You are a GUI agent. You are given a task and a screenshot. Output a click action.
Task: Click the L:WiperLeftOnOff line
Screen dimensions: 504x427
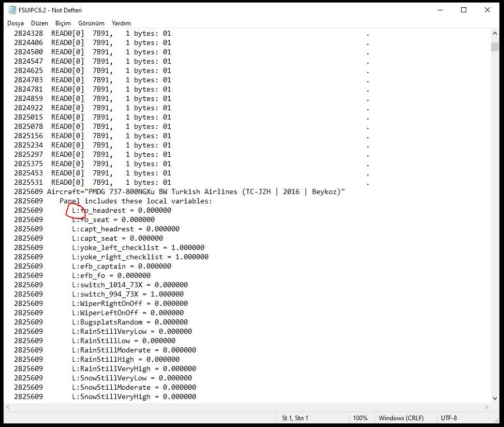[x=99, y=313]
